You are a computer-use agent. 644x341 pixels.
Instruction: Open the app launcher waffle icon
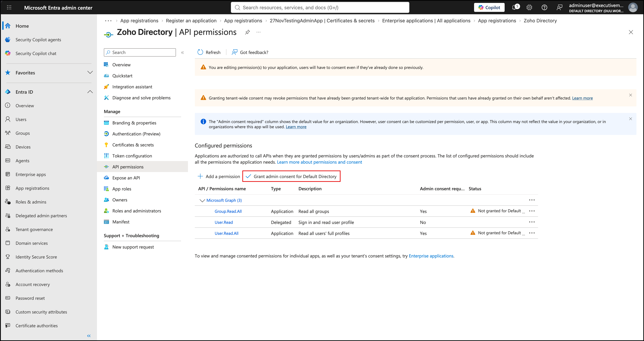coord(9,8)
